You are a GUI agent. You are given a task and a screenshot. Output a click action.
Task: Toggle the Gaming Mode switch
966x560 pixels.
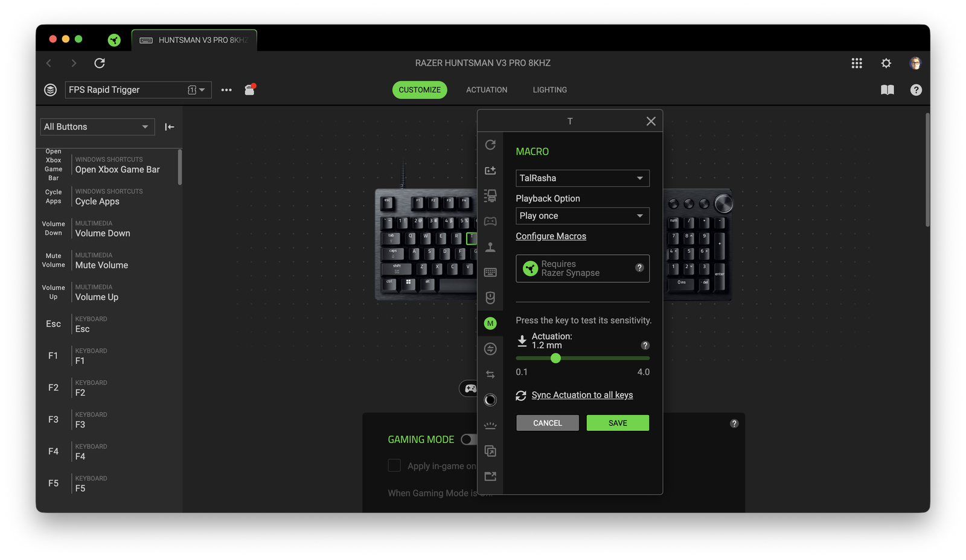tap(469, 439)
